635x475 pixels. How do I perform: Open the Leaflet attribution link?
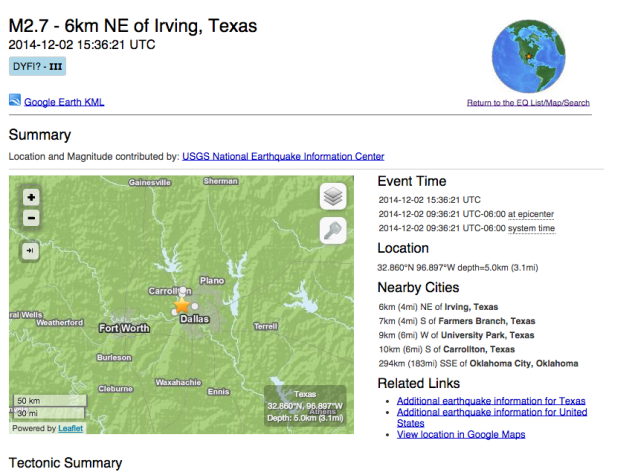pyautogui.click(x=70, y=428)
